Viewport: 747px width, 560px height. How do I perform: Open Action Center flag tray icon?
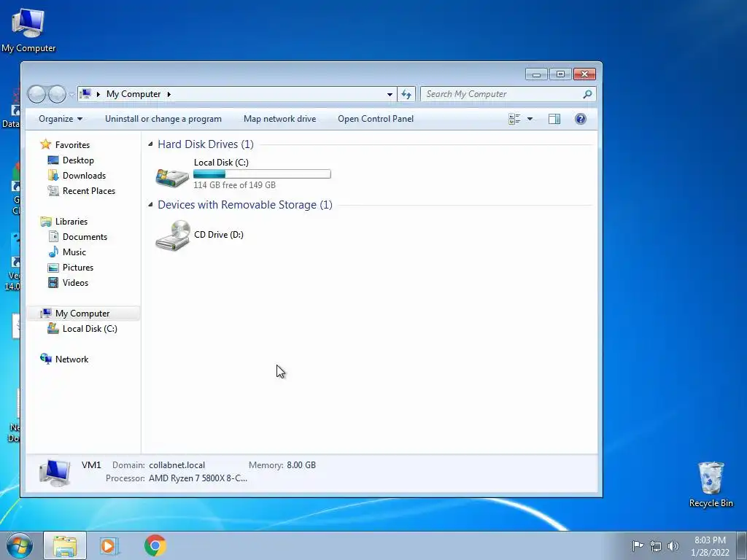(637, 545)
